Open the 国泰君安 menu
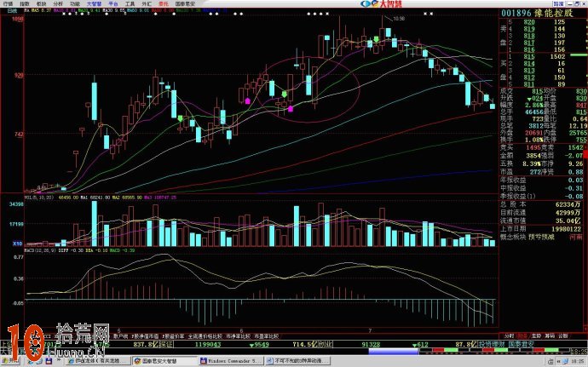The height and width of the screenshot is (367, 588). pyautogui.click(x=185, y=3)
